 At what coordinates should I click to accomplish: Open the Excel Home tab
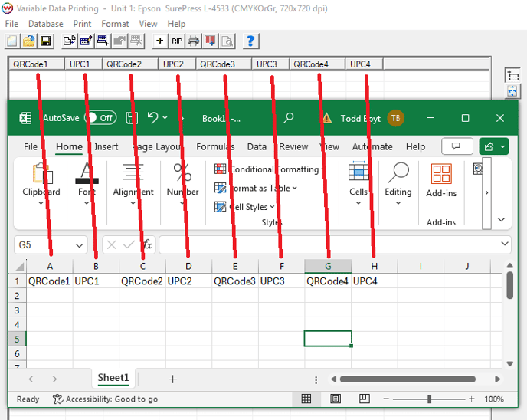[69, 147]
